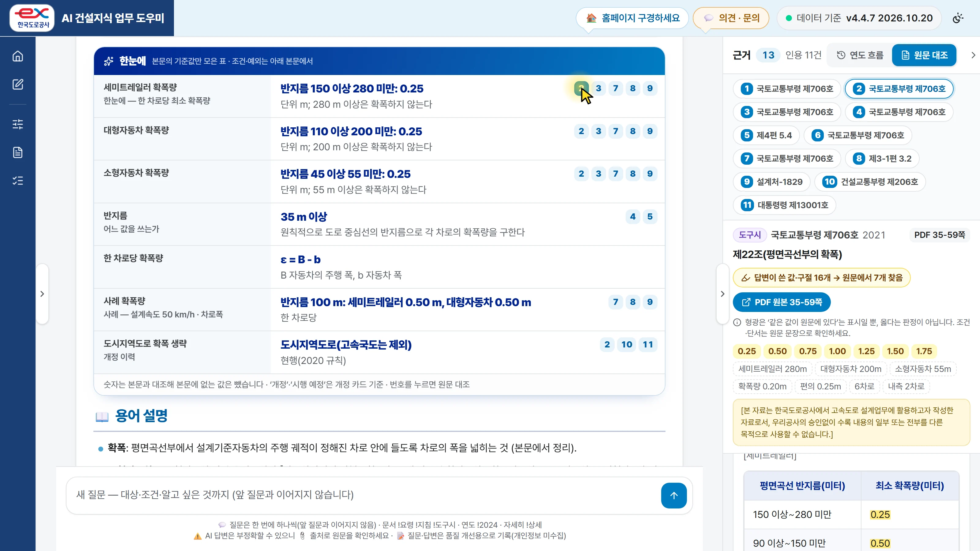The height and width of the screenshot is (551, 980).
Task: Click the 내측 2차로 phrase chip
Action: pos(906,386)
